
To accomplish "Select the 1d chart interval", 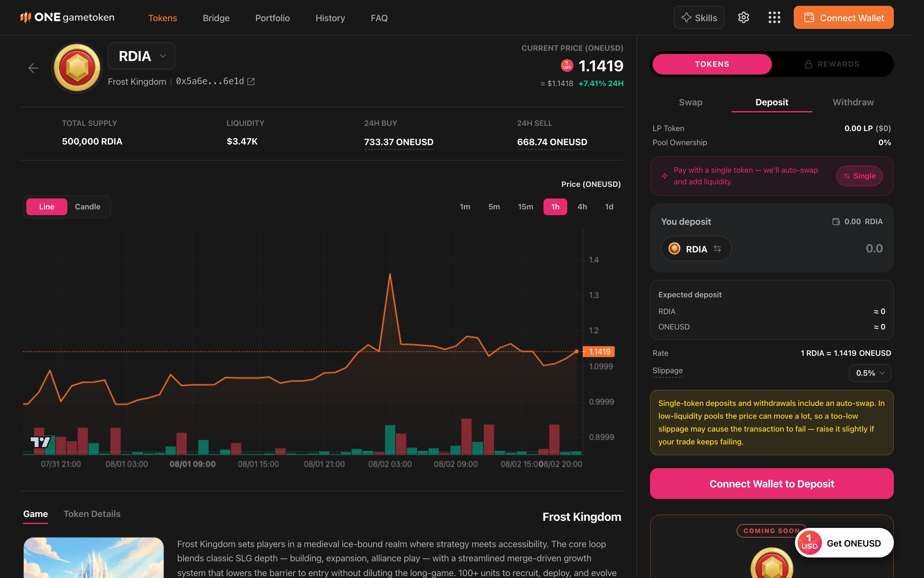I will point(609,207).
